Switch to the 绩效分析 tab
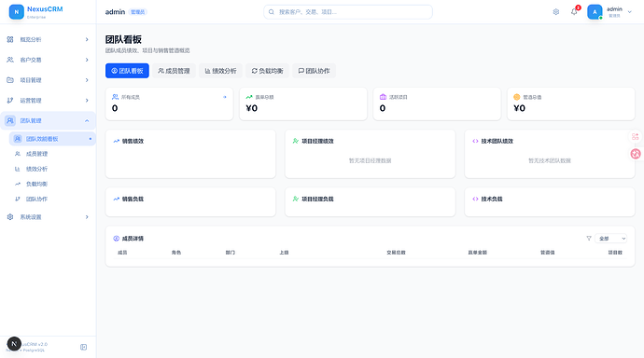 (220, 71)
